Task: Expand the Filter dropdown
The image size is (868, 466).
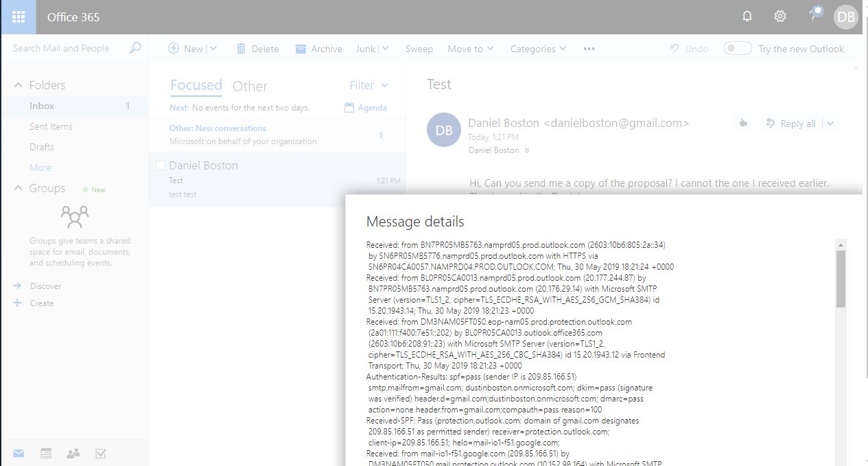Action: pos(369,85)
